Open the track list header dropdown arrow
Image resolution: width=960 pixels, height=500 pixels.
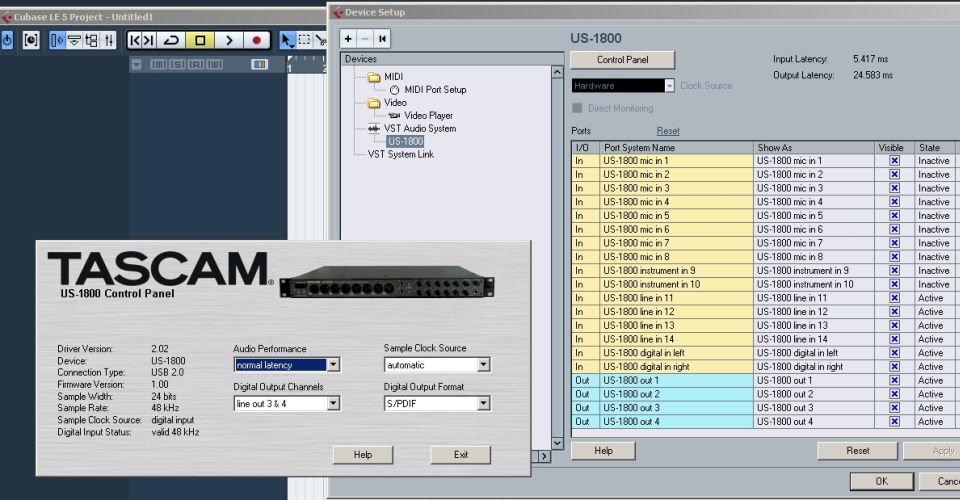click(x=137, y=64)
